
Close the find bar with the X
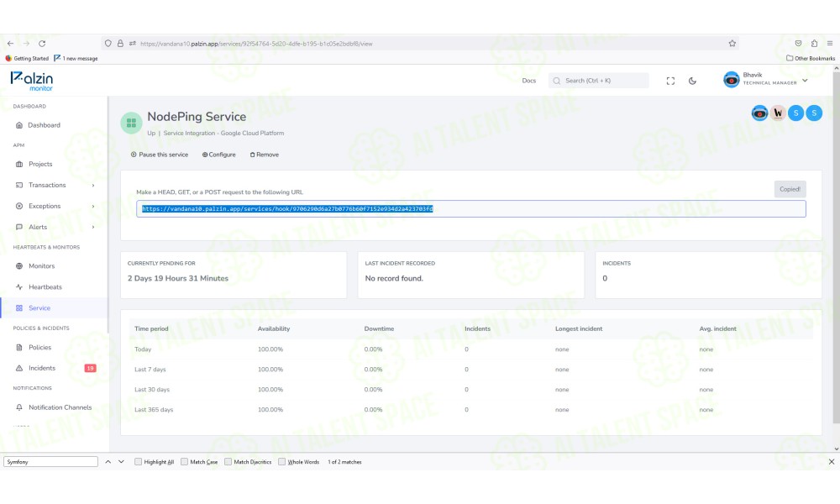[x=832, y=462]
